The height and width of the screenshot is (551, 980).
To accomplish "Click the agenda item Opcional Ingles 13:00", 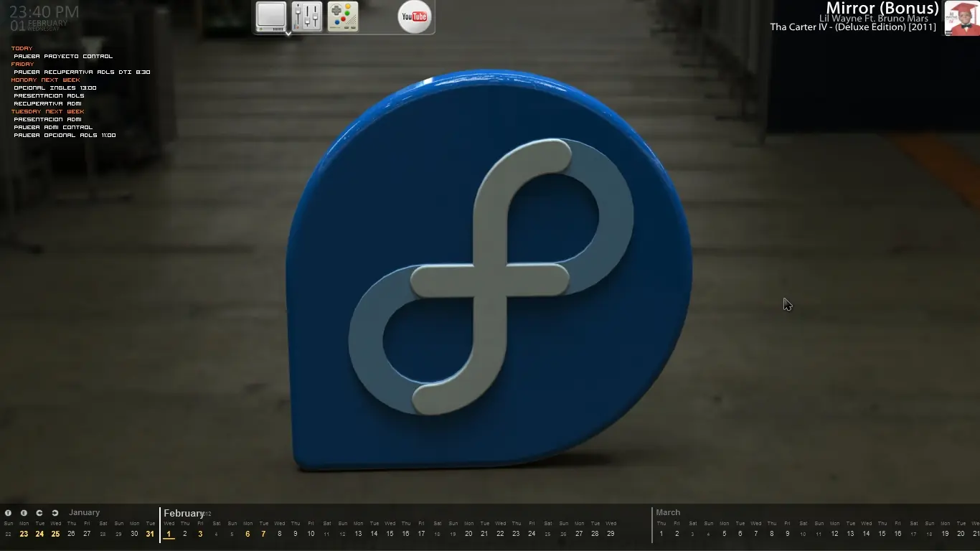I will point(55,88).
